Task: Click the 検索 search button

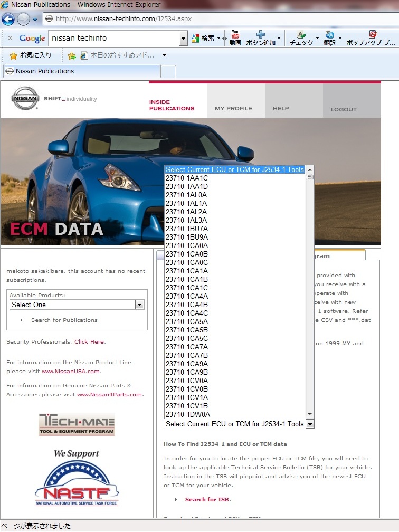Action: point(203,39)
